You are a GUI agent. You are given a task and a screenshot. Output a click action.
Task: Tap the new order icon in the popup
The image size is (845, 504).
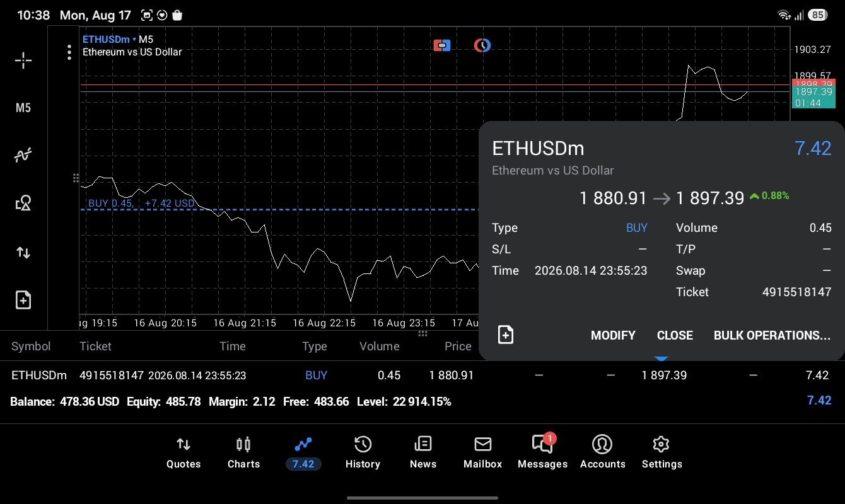pyautogui.click(x=506, y=335)
